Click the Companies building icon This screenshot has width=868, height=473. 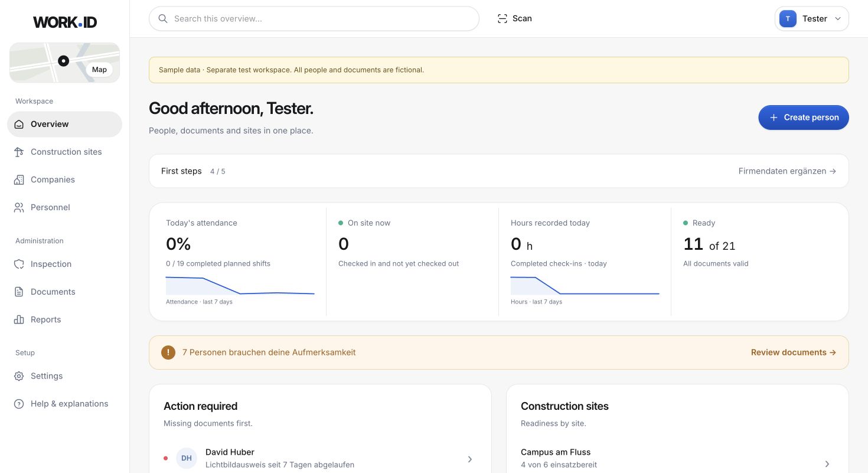(19, 180)
